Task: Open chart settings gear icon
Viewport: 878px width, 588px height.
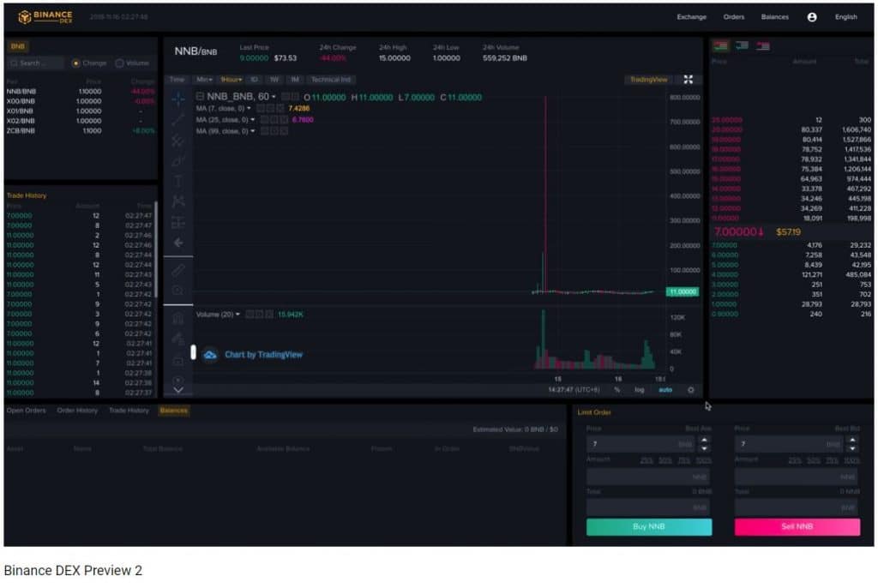Action: (691, 390)
